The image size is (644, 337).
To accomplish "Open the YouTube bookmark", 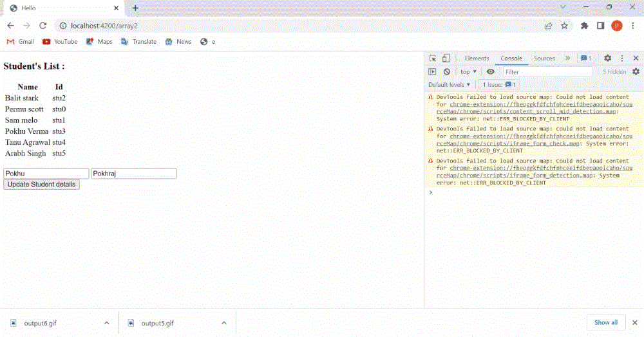I will tap(60, 41).
